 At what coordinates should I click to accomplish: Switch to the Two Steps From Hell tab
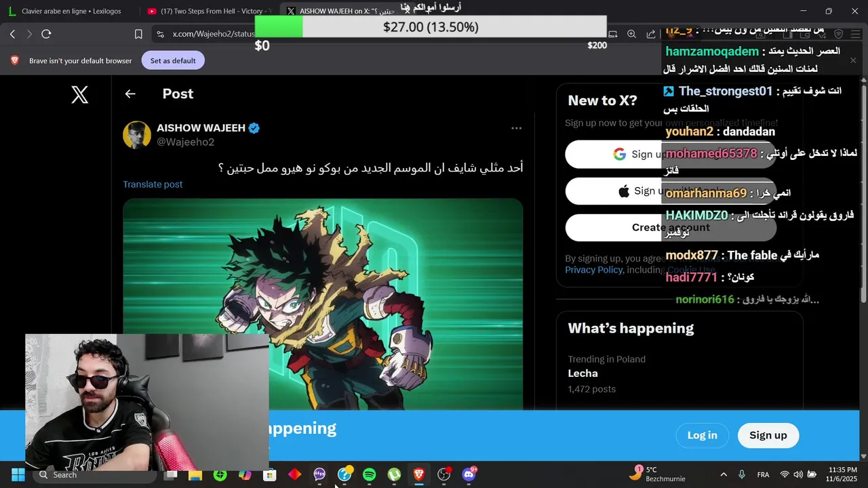coord(209,11)
